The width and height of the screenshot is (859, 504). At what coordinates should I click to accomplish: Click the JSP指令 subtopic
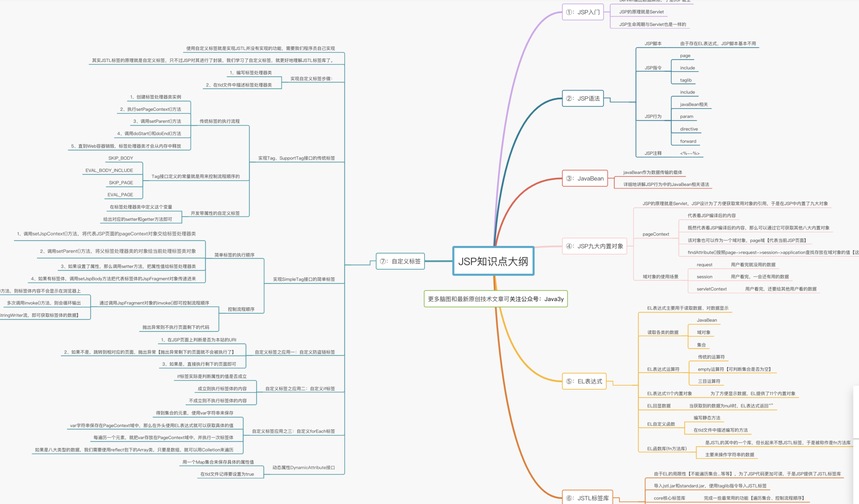click(653, 68)
